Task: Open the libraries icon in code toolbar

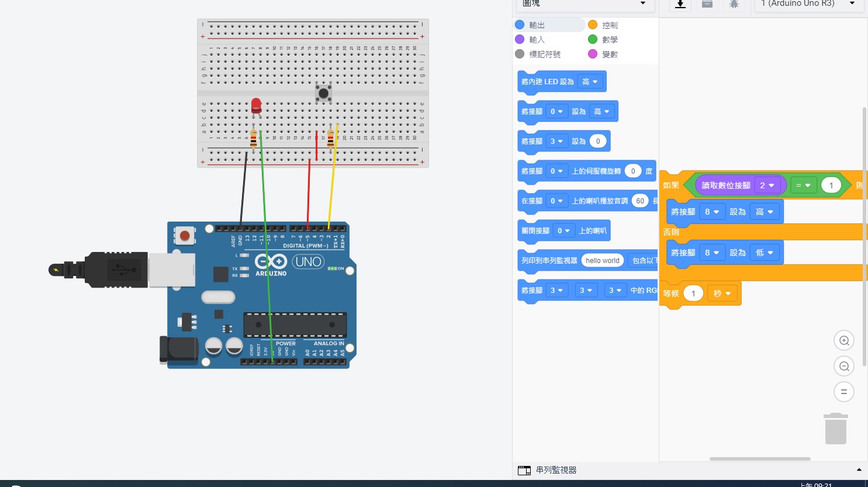Action: coord(707,4)
